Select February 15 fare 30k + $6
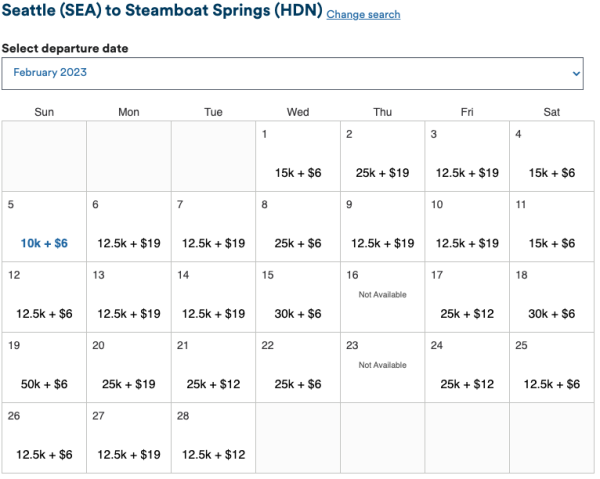Viewport: 600px width, 479px height. pos(298,314)
